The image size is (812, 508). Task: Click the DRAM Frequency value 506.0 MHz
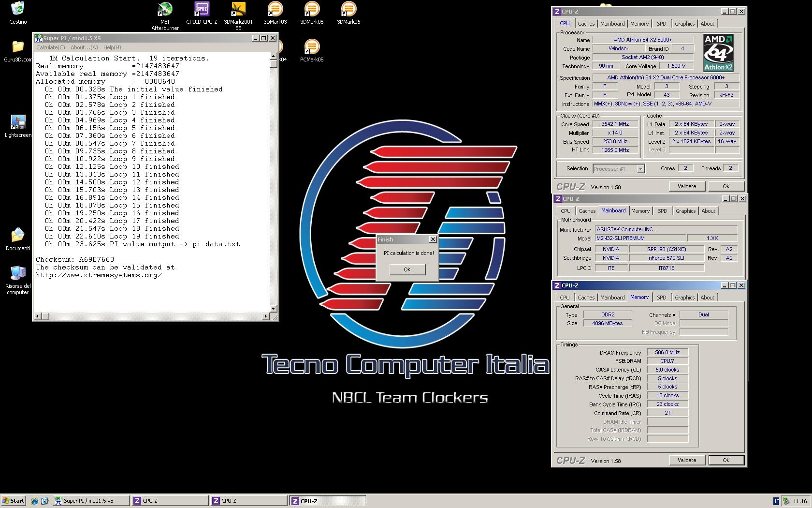[667, 353]
